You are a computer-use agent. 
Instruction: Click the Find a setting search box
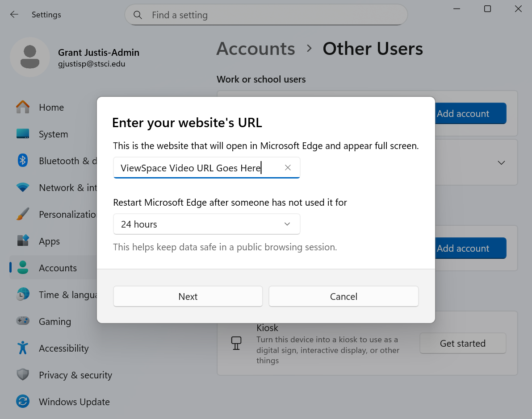coord(266,15)
